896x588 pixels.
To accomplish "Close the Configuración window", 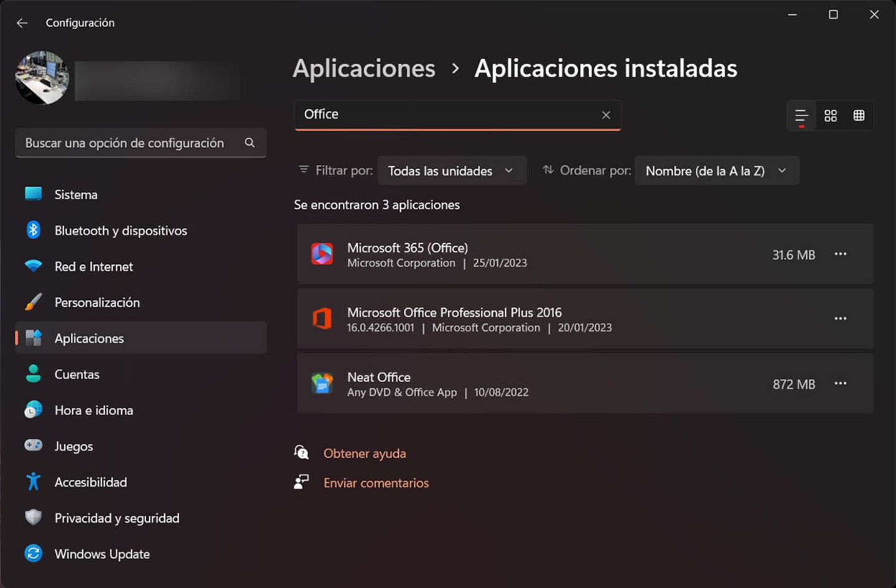I will coord(874,15).
